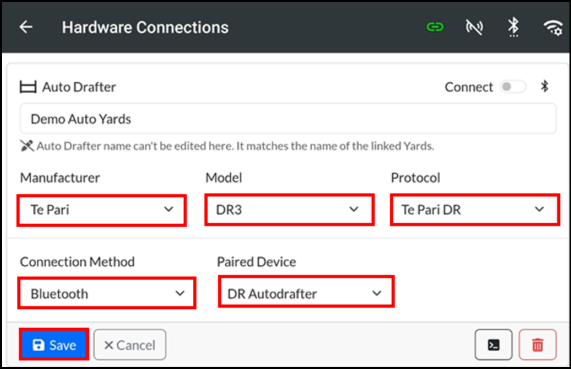571x369 pixels.
Task: Open the Manufacturer dropdown showing Te Pari
Action: [102, 210]
